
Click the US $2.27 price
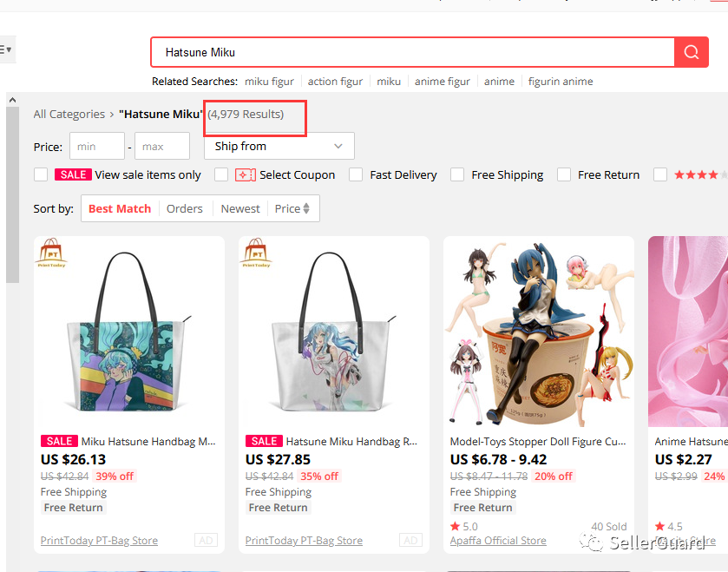click(x=684, y=460)
